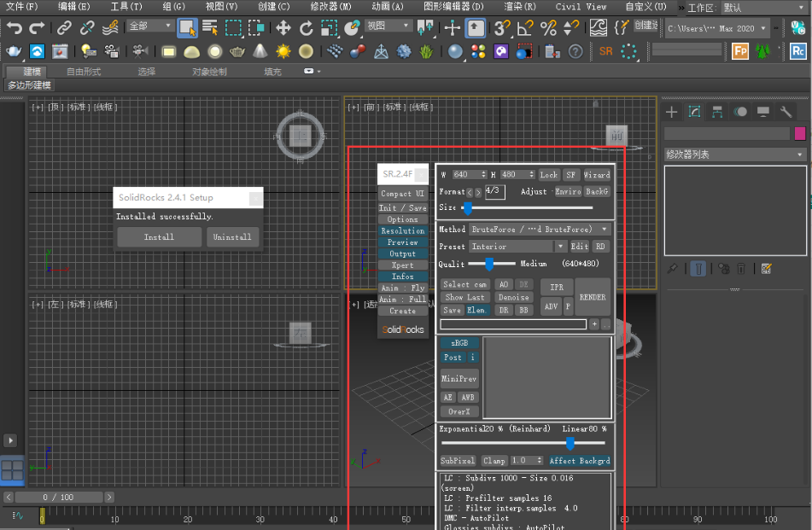Open the 全部 selection filter dropdown
The width and height of the screenshot is (812, 530).
click(x=150, y=26)
